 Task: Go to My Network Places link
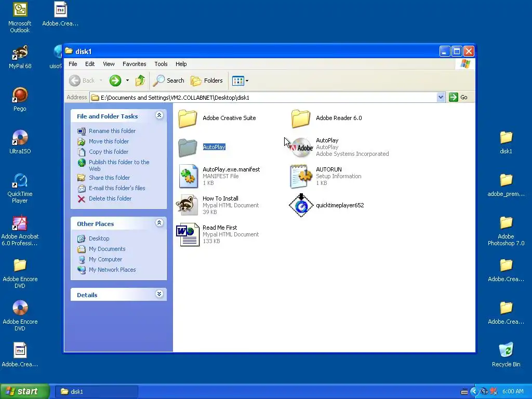[x=112, y=270]
